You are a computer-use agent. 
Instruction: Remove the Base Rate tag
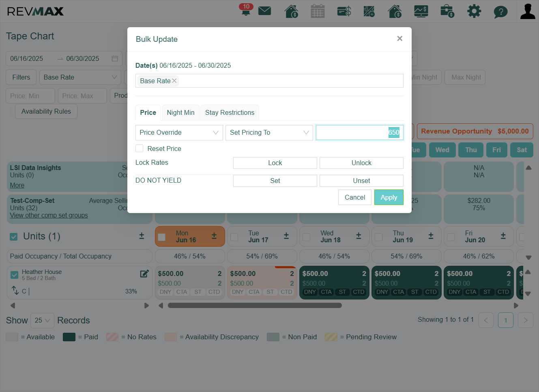pyautogui.click(x=174, y=81)
